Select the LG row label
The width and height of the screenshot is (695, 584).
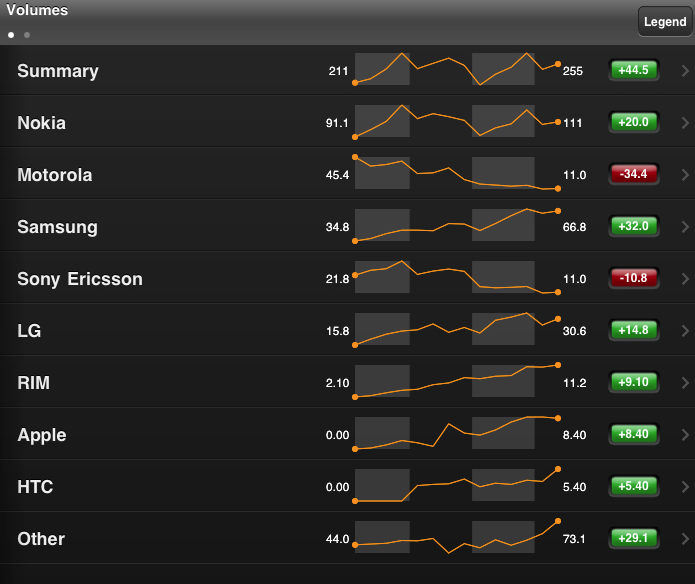click(x=29, y=331)
